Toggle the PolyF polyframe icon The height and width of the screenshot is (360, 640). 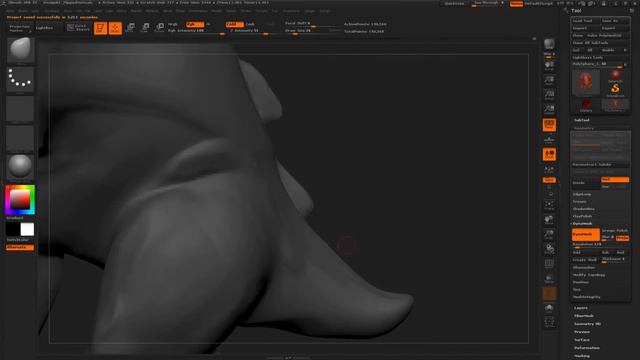pyautogui.click(x=549, y=264)
